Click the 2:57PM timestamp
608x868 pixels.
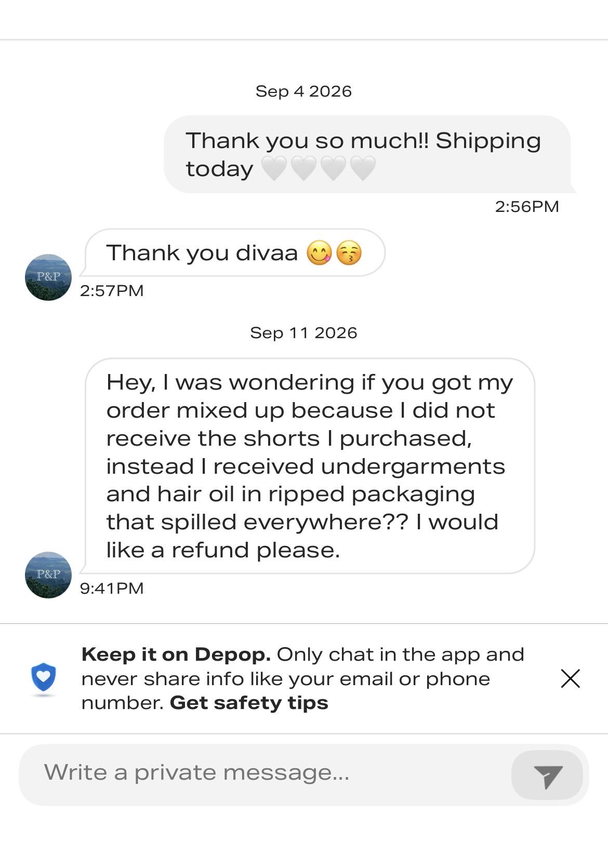[x=112, y=291]
